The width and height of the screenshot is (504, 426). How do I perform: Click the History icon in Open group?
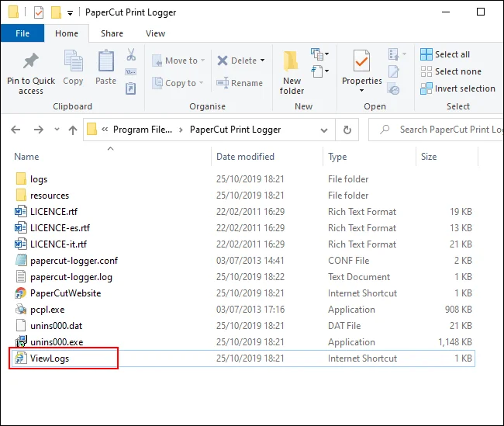394,88
